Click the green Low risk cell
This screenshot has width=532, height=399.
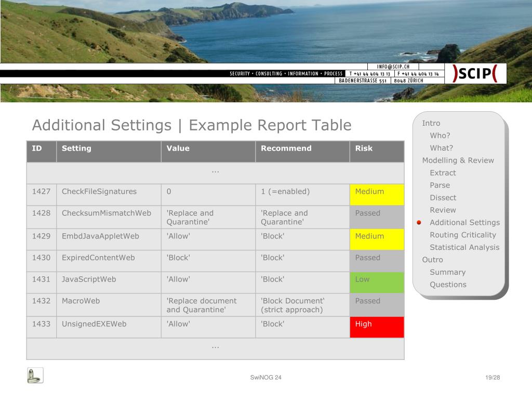click(377, 283)
